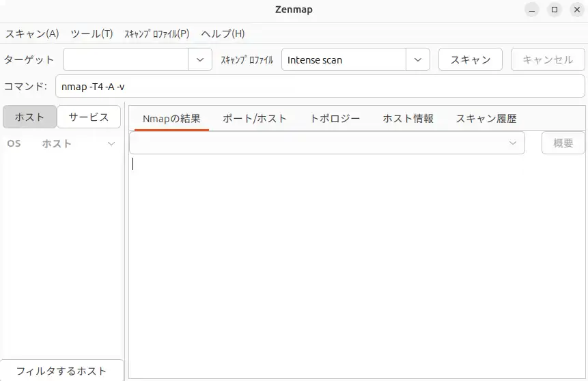Screen dimensions: 588x381
Task: Open the スキャン(A) menu
Action: point(32,33)
